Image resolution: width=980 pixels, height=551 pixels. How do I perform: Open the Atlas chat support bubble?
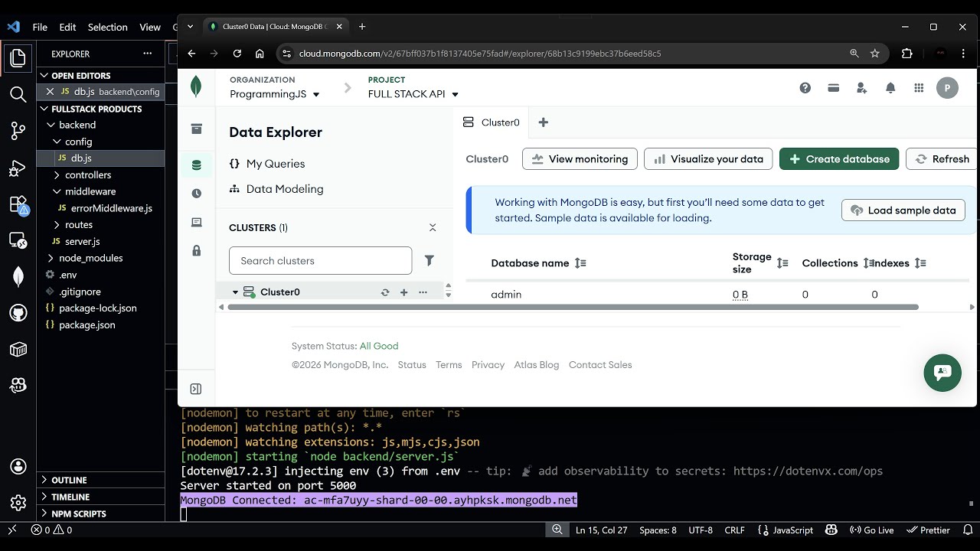[942, 373]
